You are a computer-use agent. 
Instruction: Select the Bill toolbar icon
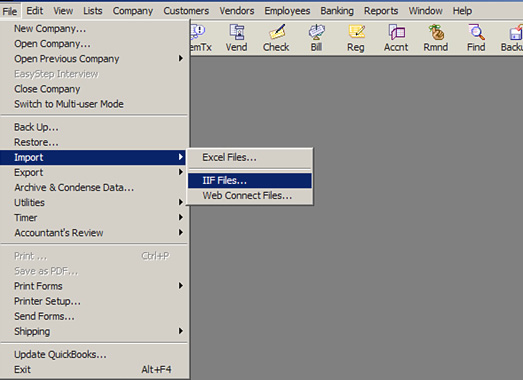316,38
